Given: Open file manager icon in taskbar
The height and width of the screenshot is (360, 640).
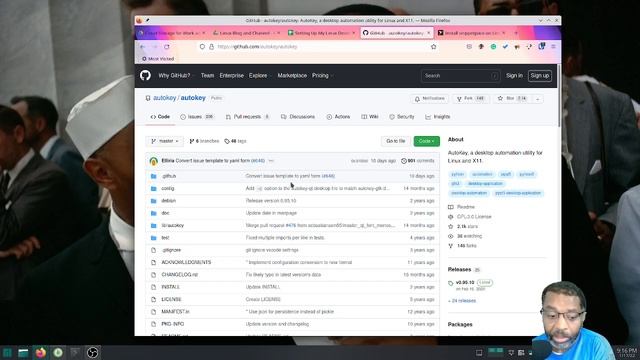Looking at the screenshot, I should pos(23,352).
